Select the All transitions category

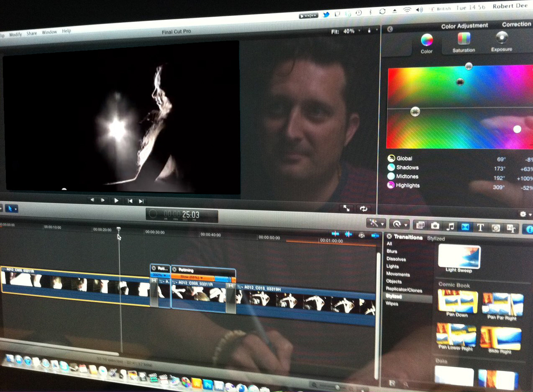click(389, 243)
